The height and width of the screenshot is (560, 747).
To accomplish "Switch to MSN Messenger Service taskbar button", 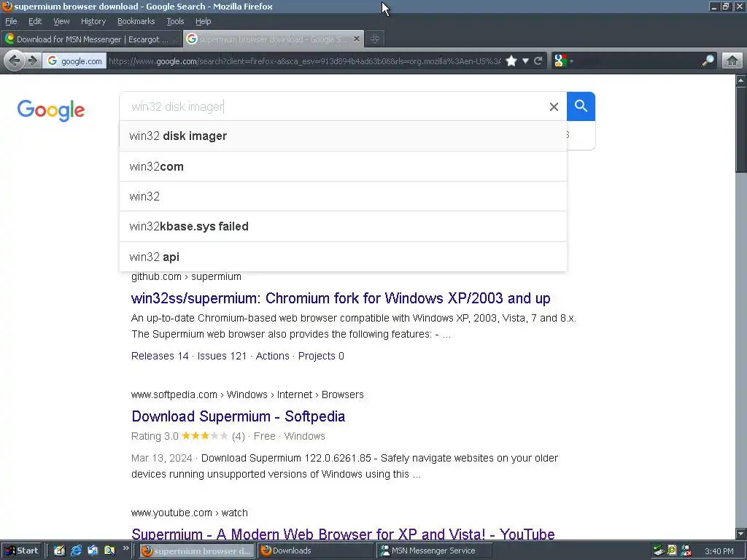I will 434,551.
